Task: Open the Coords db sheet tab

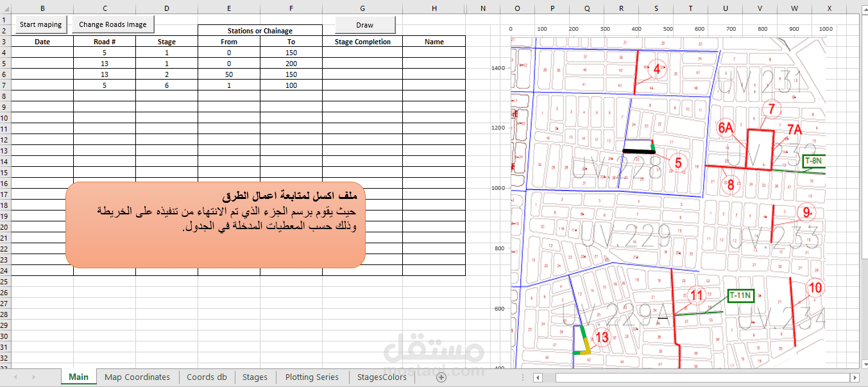Action: point(207,377)
